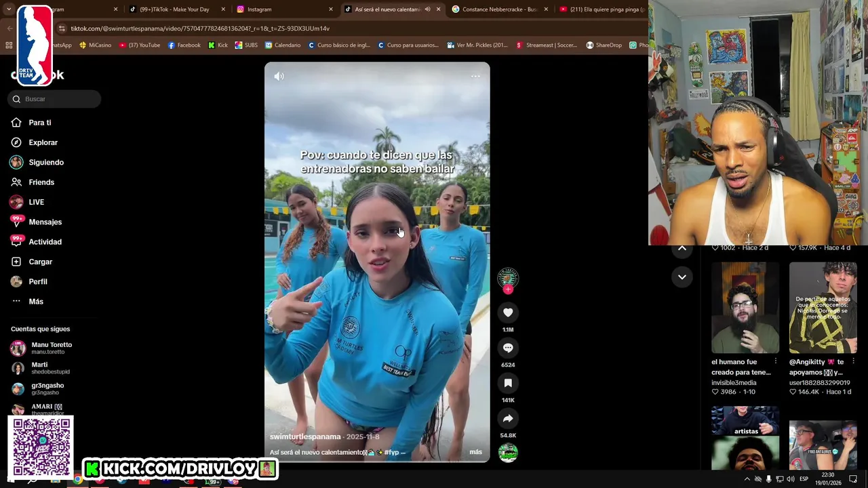Open the Facebook bookmark

tap(184, 45)
